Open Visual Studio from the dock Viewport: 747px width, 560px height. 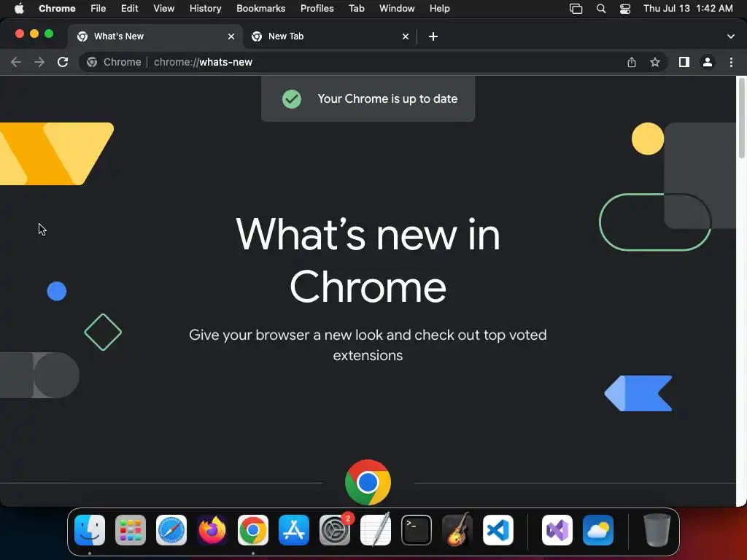coord(557,530)
